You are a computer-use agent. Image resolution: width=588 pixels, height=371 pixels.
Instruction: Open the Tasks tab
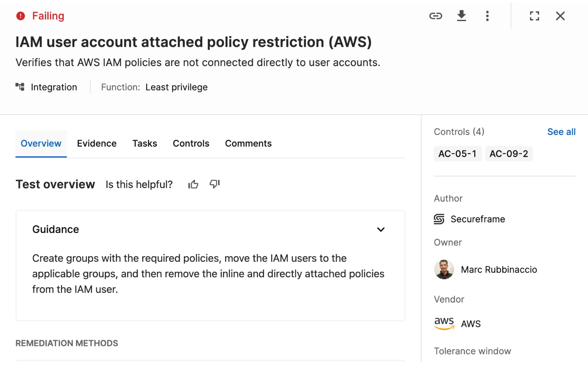144,143
